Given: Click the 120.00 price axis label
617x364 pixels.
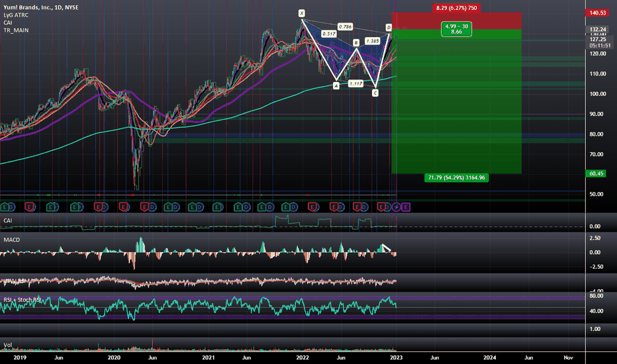Looking at the screenshot, I should [597, 54].
